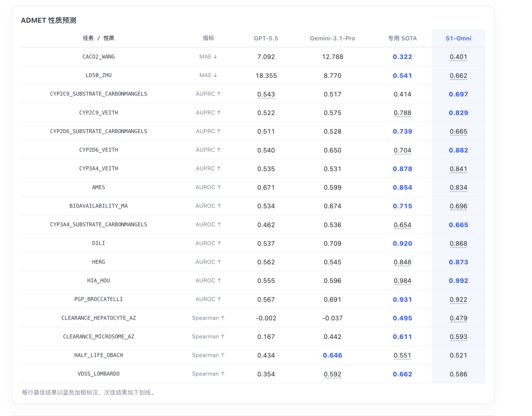
Task: Click SOTA value 0.322
Action: coord(402,57)
